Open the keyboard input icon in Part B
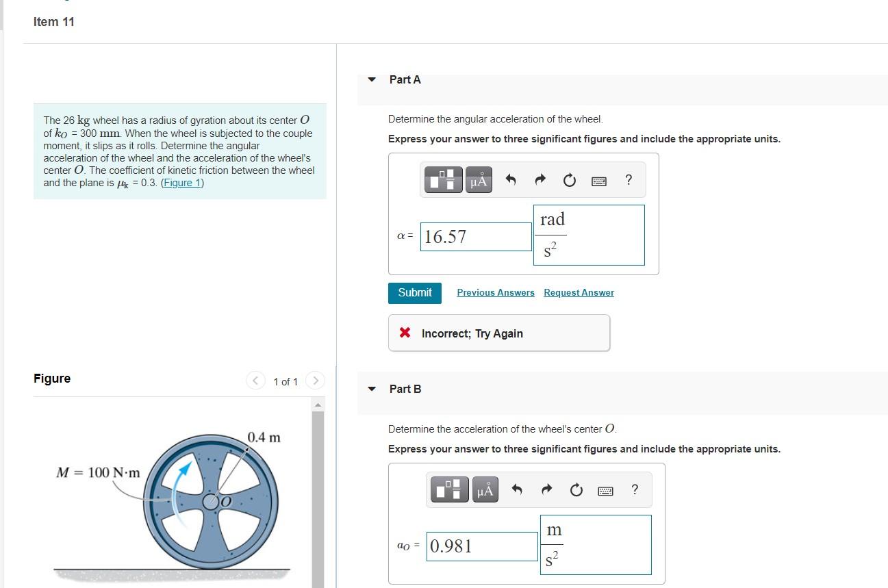 (605, 490)
